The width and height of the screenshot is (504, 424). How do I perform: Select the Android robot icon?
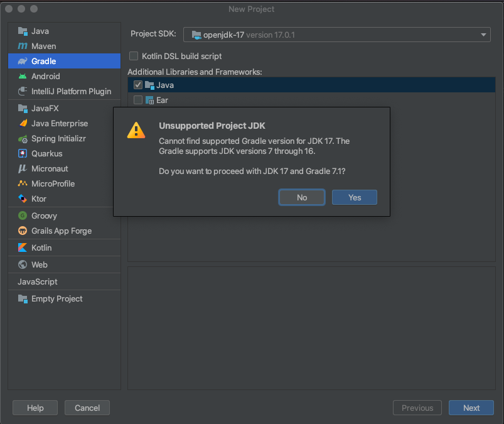(23, 76)
